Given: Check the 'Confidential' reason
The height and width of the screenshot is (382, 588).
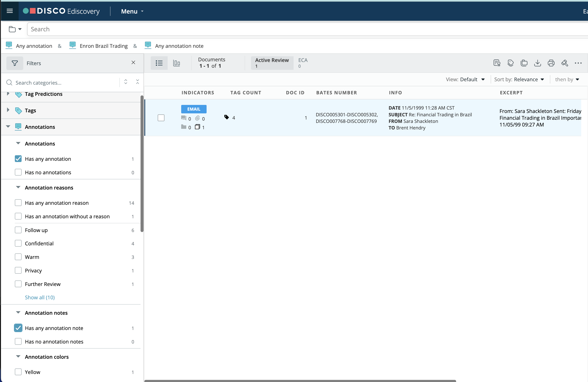Looking at the screenshot, I should point(18,243).
